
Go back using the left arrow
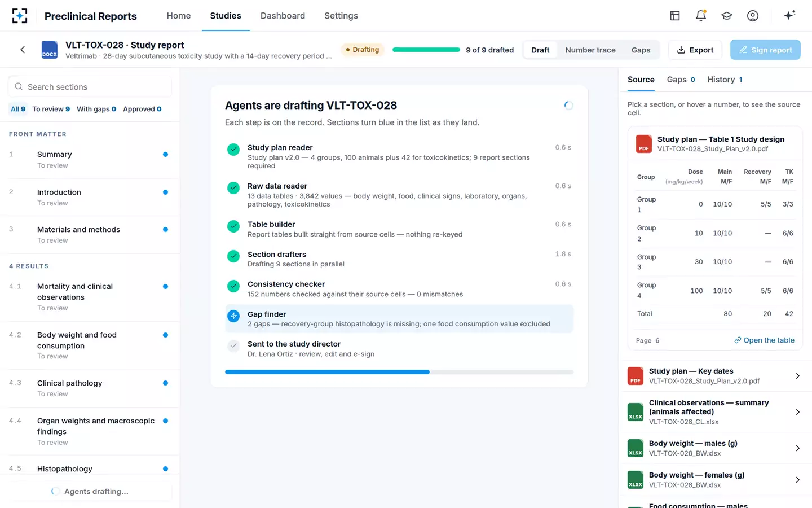[23, 50]
